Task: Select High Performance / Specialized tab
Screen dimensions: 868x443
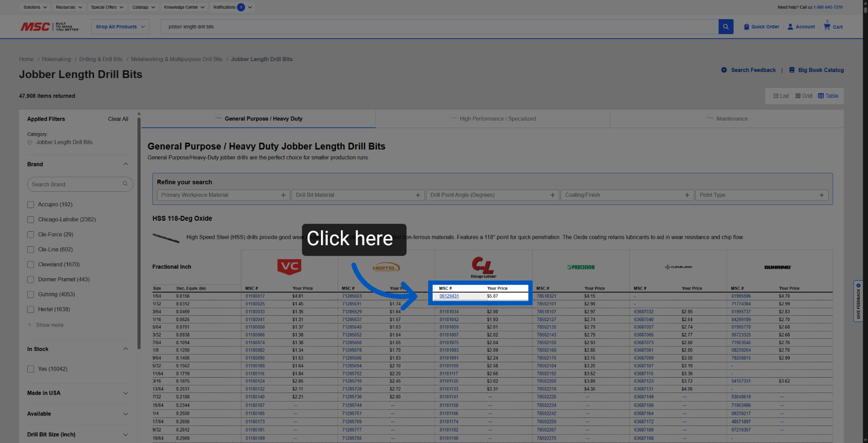Action: [x=493, y=119]
